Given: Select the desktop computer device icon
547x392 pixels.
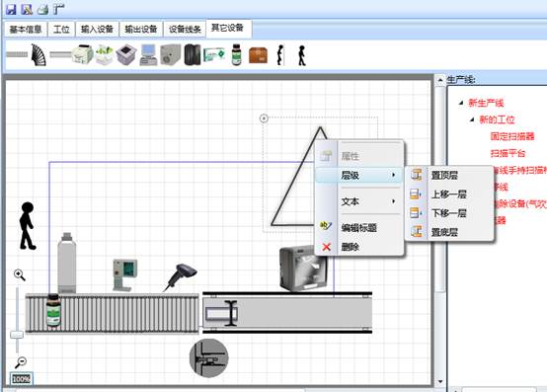Looking at the screenshot, I should (149, 54).
